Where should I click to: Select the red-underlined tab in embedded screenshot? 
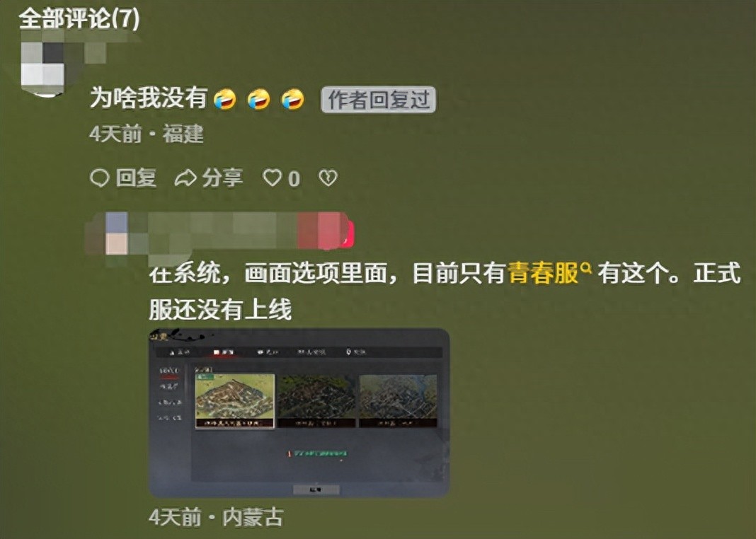point(223,352)
